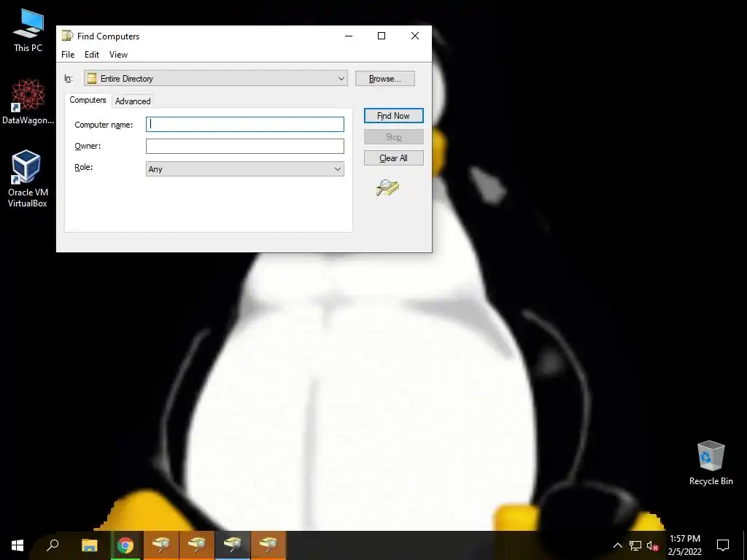747x560 pixels.
Task: Select the Recycle Bin desktop icon
Action: pos(711,463)
